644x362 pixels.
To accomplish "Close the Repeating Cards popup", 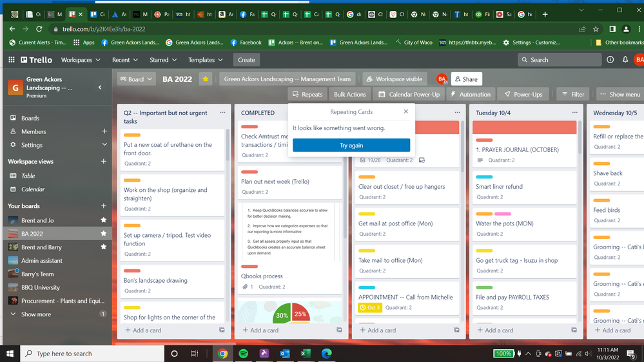I will click(405, 111).
